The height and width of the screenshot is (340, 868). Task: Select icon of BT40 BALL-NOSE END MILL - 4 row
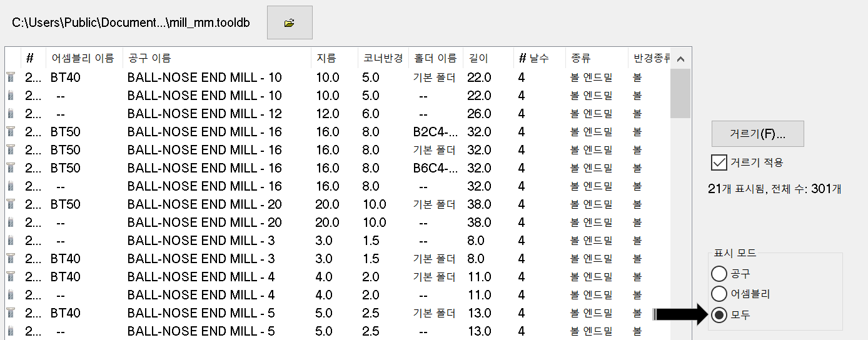click(10, 277)
